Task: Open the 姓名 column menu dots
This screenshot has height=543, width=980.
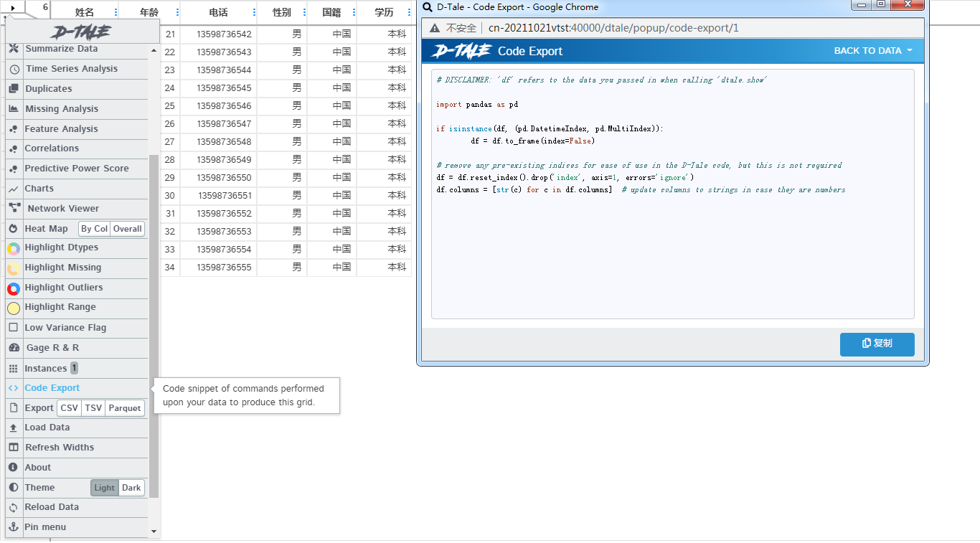Action: [116, 12]
